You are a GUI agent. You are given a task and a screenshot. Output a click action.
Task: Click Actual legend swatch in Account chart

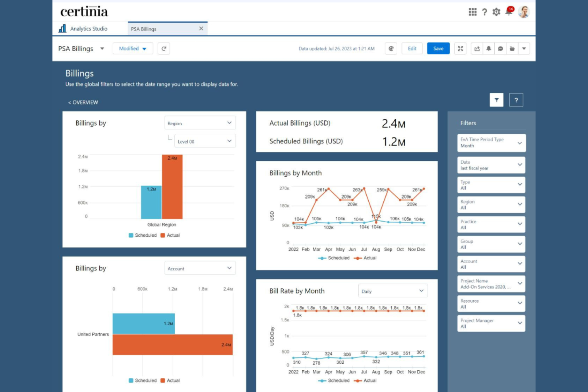163,380
